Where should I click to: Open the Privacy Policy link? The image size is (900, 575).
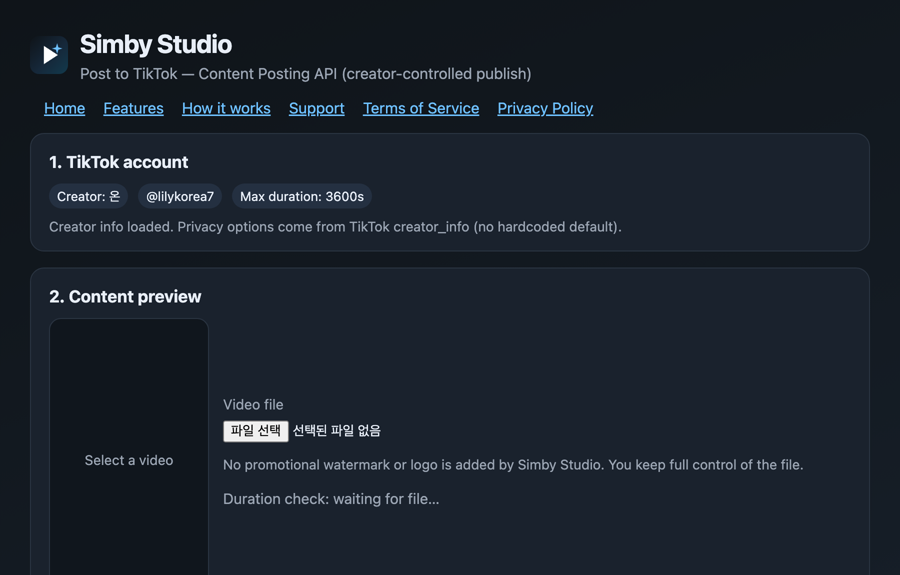coord(545,108)
